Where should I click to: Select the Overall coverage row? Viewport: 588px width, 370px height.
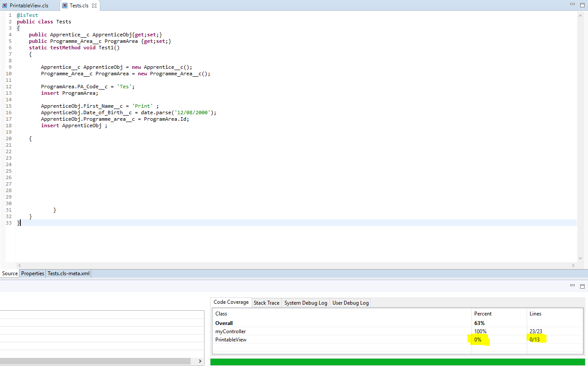coord(397,323)
